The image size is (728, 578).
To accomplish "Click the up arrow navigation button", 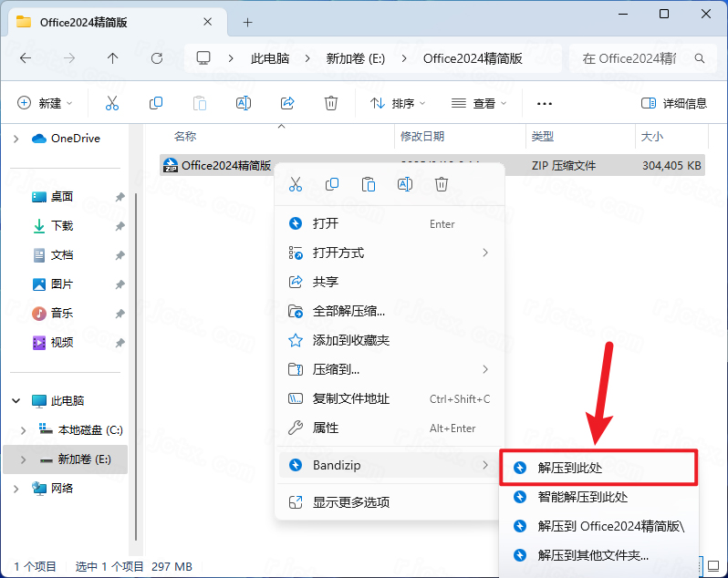I will [x=113, y=57].
